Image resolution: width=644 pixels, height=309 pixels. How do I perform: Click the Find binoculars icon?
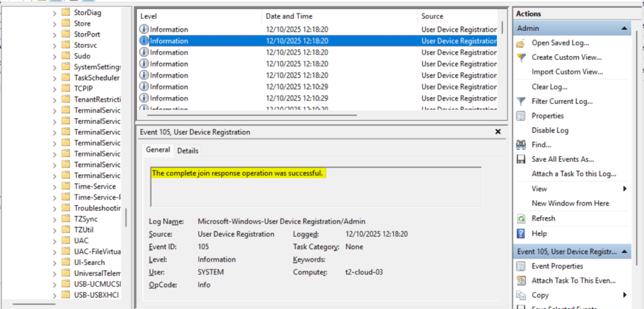pyautogui.click(x=521, y=145)
